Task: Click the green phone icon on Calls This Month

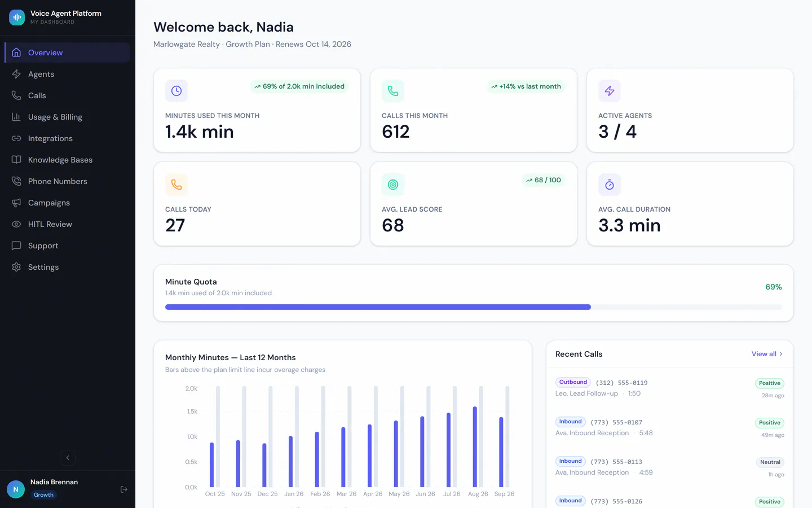Action: [x=393, y=91]
